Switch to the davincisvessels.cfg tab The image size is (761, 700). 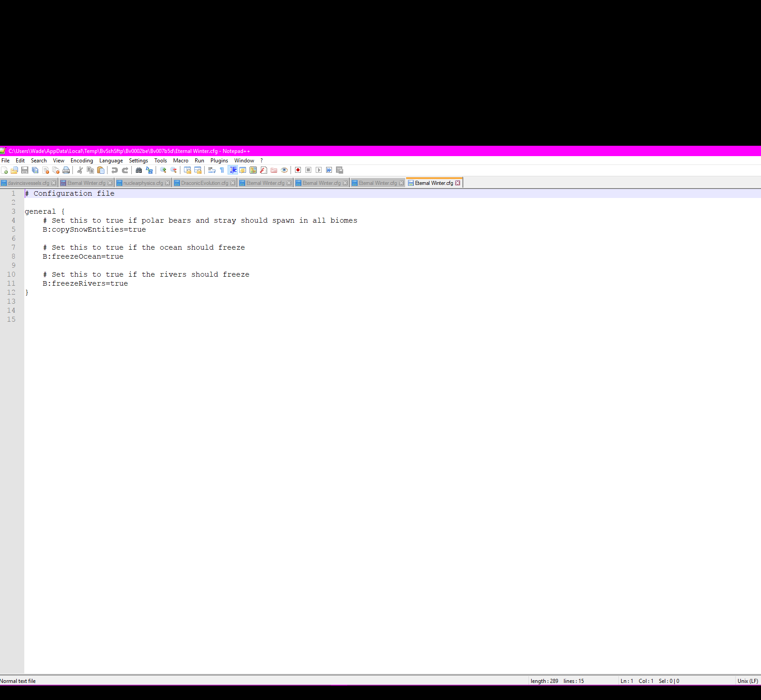point(29,183)
